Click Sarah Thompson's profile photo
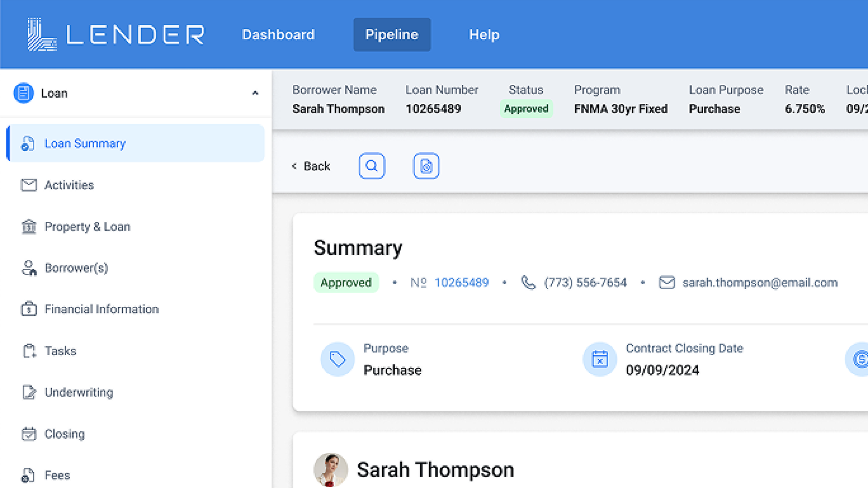 point(330,469)
